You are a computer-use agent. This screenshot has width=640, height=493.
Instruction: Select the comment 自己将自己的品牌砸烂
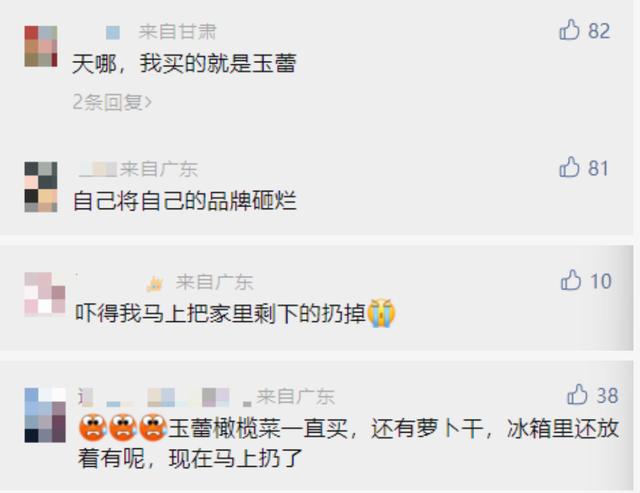pyautogui.click(x=184, y=201)
